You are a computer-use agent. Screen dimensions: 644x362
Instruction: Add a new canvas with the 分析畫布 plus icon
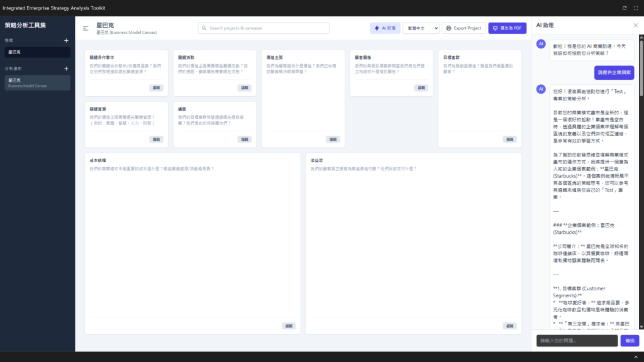(66, 69)
